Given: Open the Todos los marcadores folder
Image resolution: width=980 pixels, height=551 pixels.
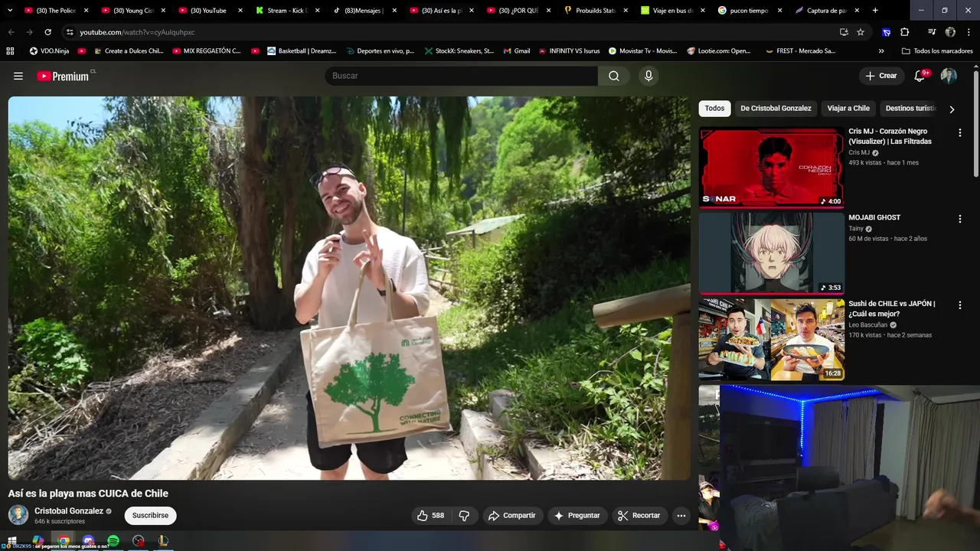Looking at the screenshot, I should [937, 51].
